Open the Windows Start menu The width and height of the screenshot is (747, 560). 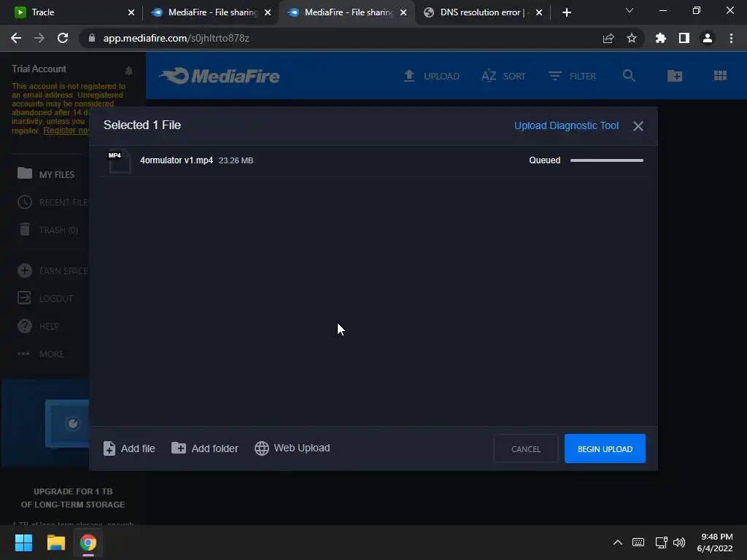[23, 542]
